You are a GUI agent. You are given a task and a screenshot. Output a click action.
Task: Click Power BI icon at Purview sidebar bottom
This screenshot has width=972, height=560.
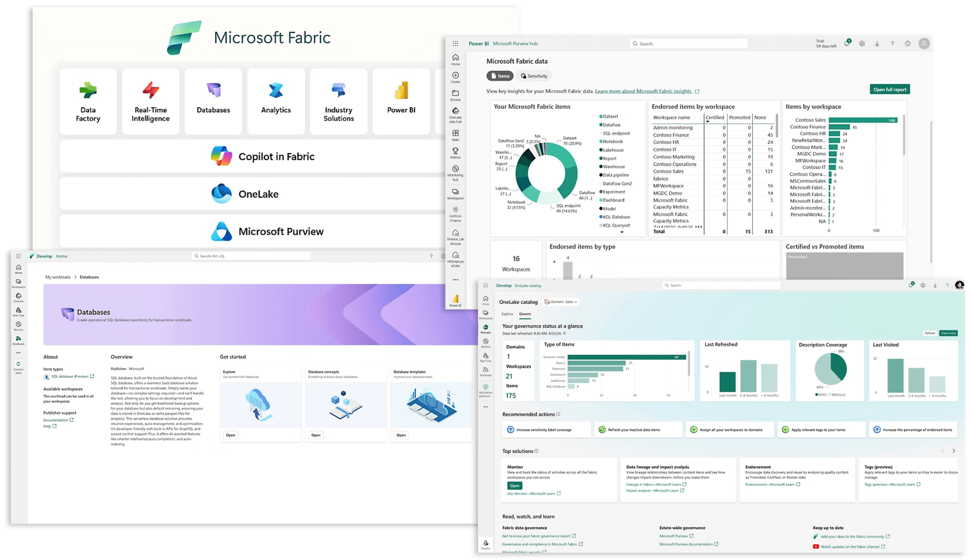point(455,300)
